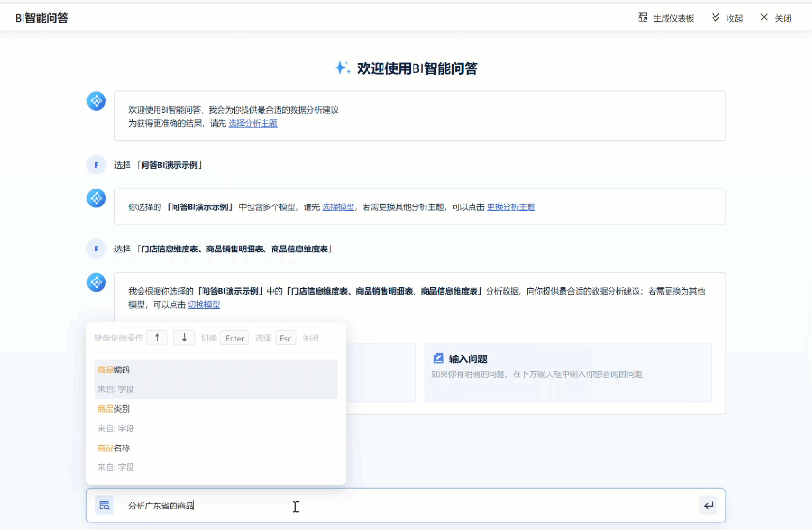
Task: Submit the question with return arrow icon
Action: (708, 505)
